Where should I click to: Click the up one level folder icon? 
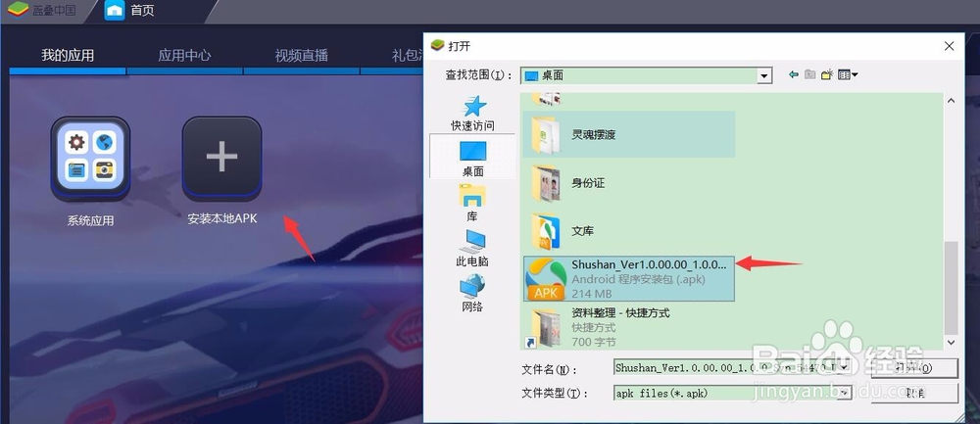point(810,75)
